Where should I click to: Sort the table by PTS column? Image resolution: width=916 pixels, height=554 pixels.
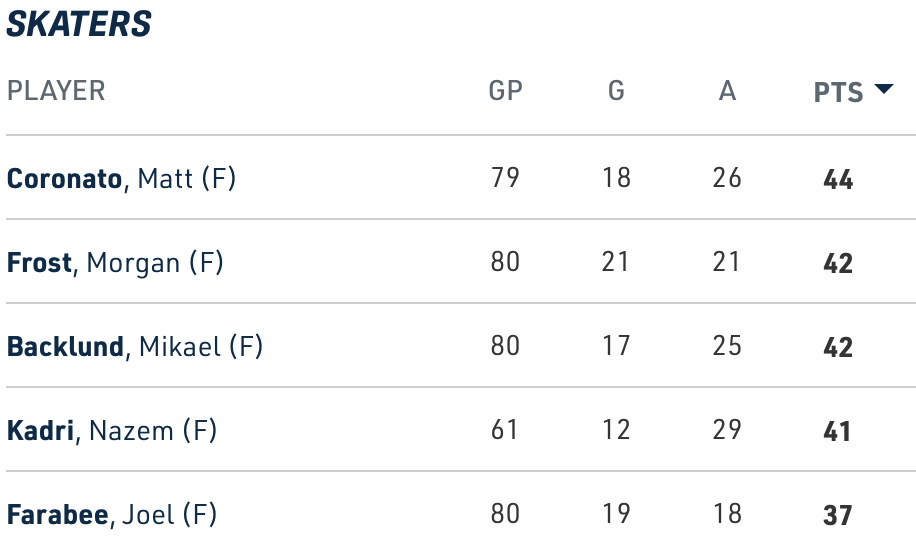click(838, 92)
